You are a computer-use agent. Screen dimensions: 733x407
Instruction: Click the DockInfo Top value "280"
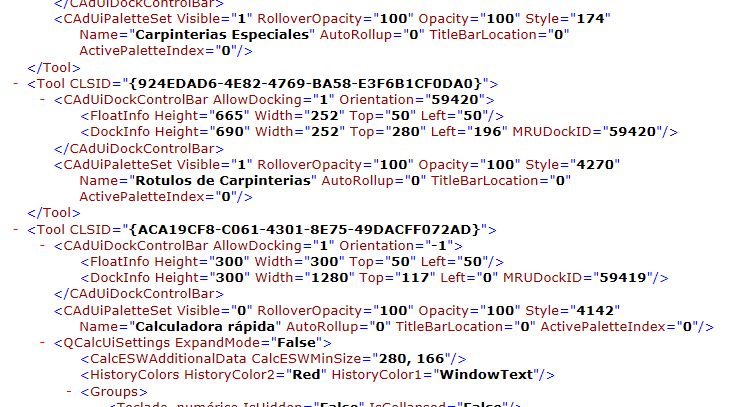(406, 132)
